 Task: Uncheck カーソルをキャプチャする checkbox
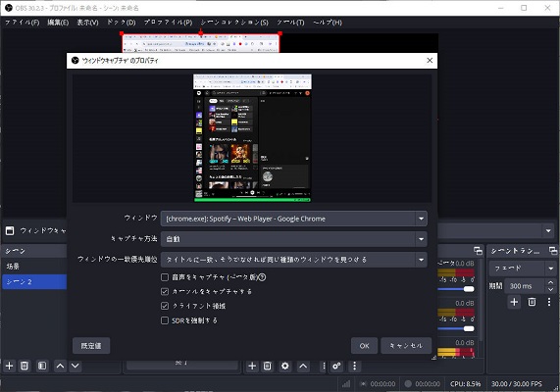click(x=165, y=291)
